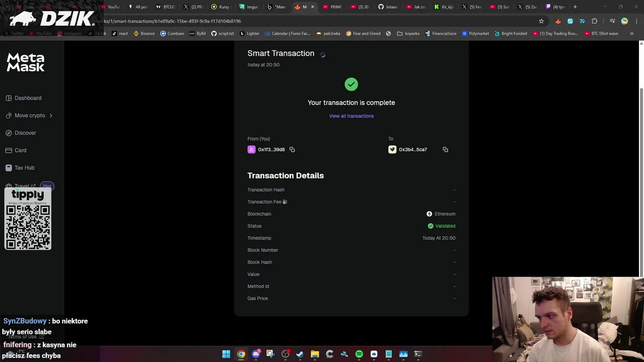Close the active MetaMask tab

312,7
